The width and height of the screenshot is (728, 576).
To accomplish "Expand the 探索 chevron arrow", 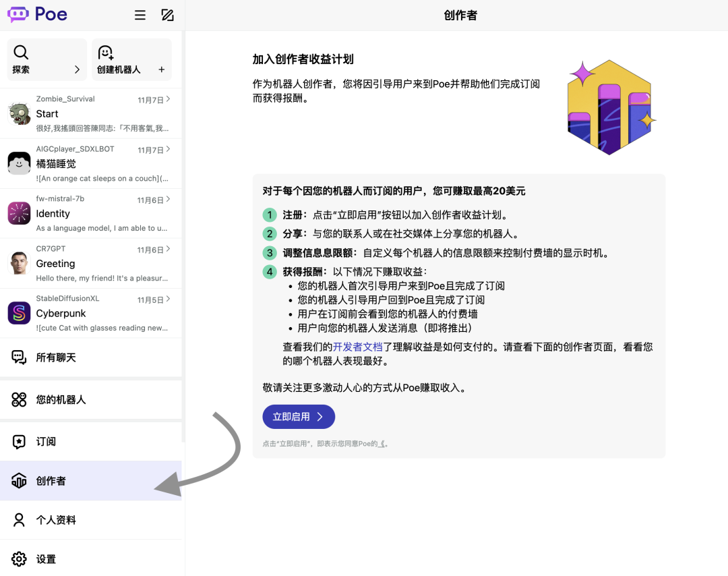I will (x=77, y=69).
